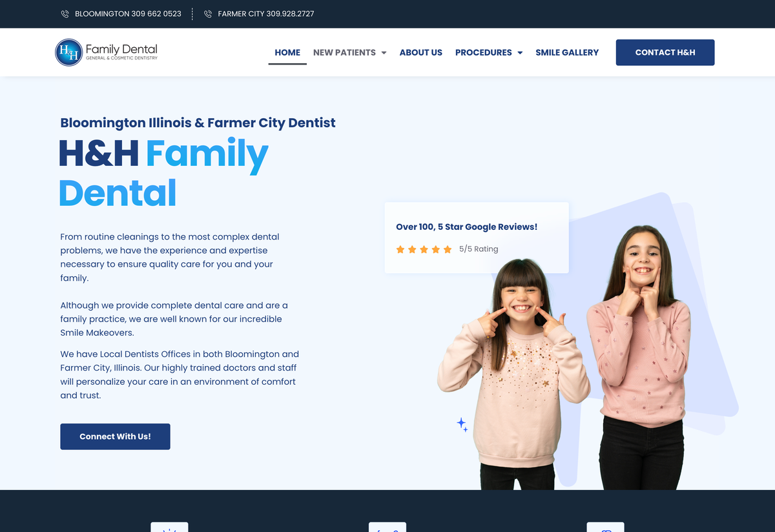Click the 5/5 Rating label
This screenshot has width=775, height=532.
pyautogui.click(x=479, y=249)
